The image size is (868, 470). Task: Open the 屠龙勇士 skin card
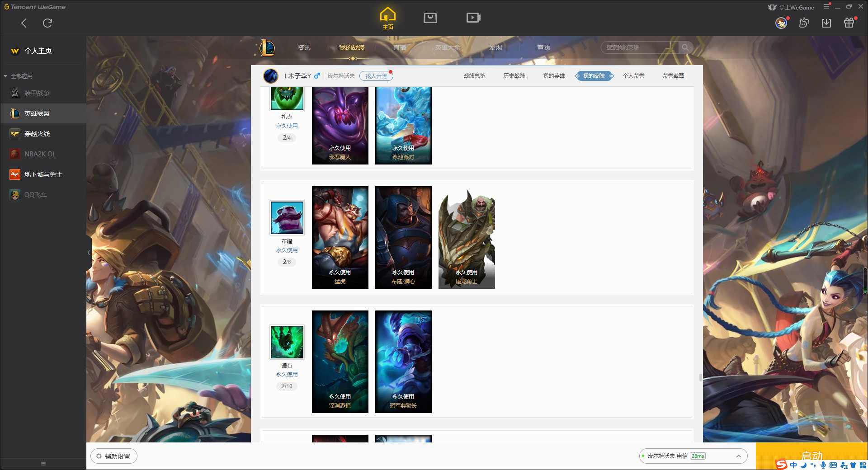(x=467, y=237)
